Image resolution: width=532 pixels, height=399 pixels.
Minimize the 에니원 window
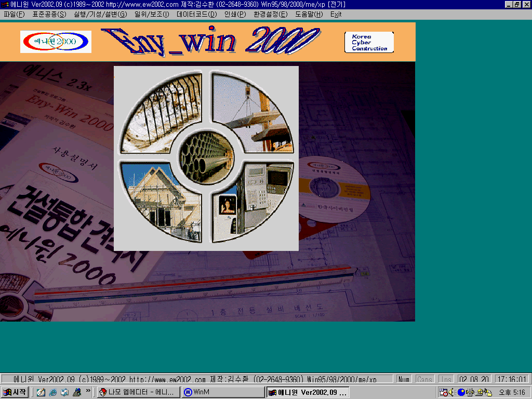[x=508, y=4]
